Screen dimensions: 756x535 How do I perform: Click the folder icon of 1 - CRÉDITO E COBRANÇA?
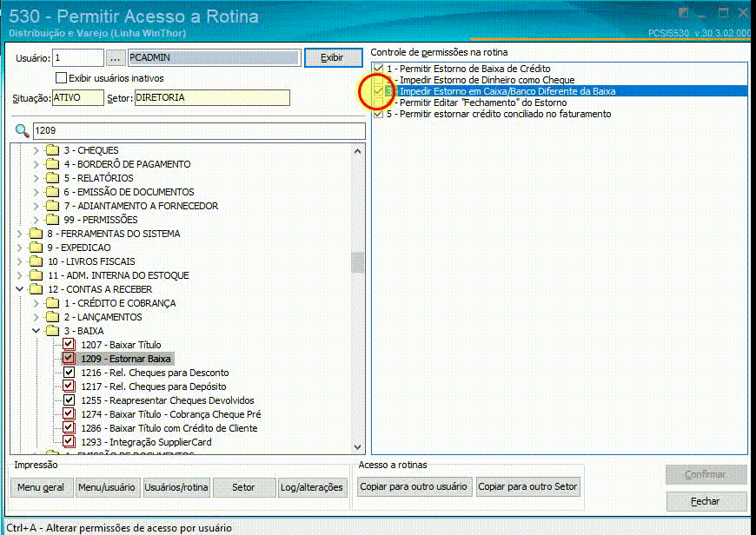point(52,303)
